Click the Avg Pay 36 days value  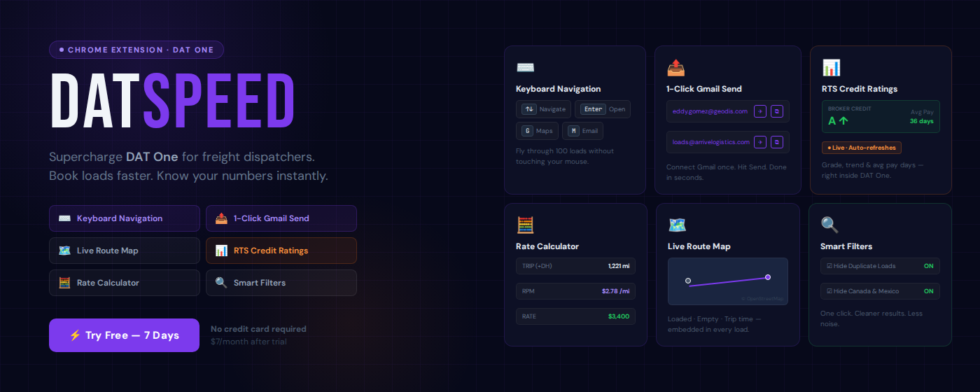922,121
